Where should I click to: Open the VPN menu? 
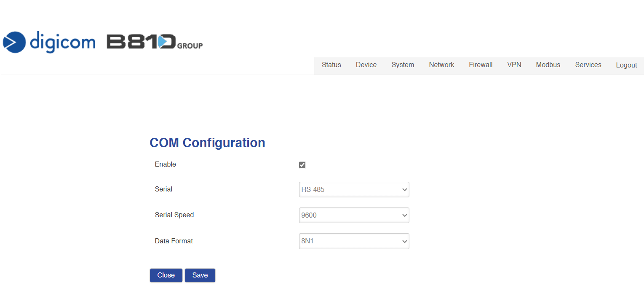[514, 65]
